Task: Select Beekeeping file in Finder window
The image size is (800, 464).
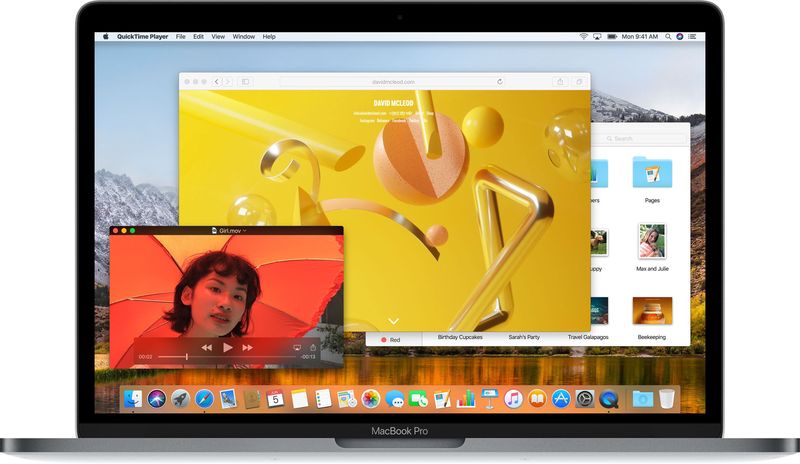Action: (652, 311)
